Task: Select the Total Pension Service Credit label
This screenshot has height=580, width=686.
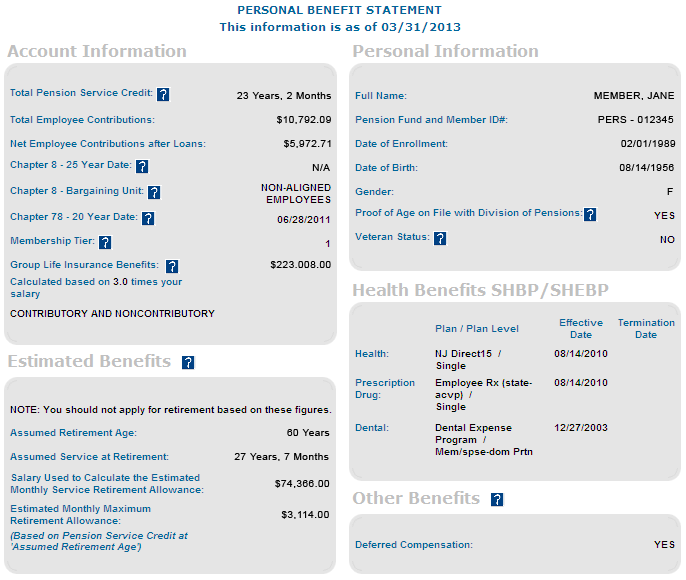Action: pos(81,93)
